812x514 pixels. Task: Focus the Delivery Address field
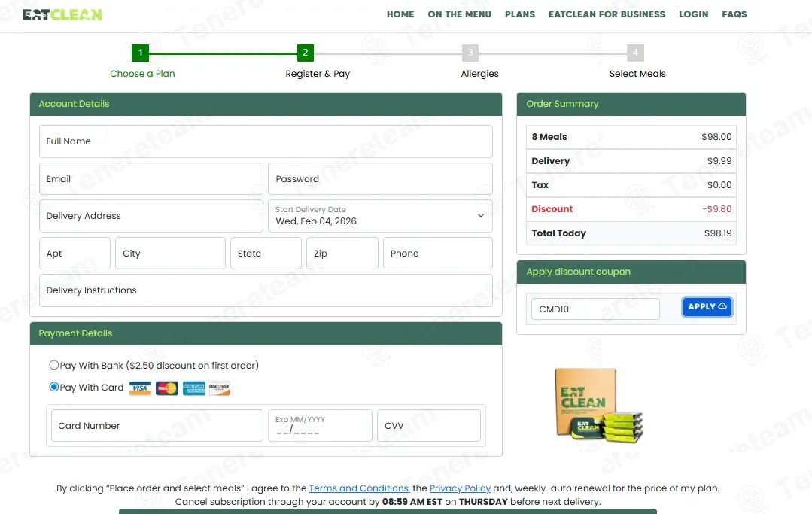151,216
